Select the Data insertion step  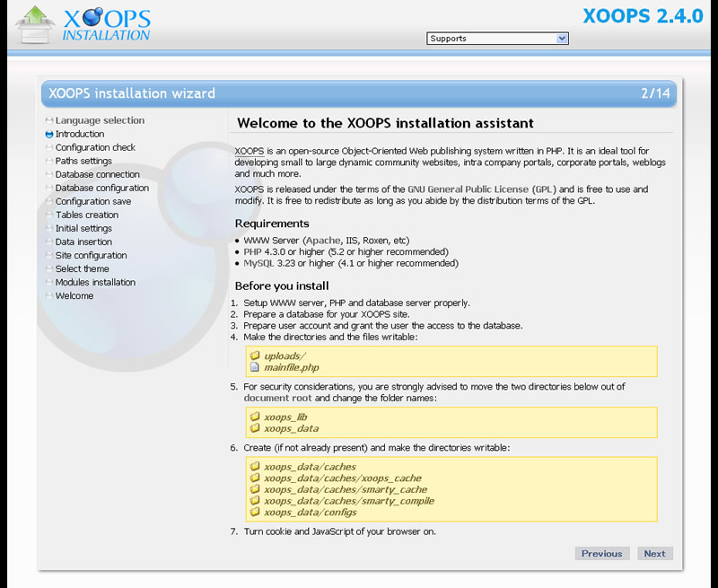83,241
